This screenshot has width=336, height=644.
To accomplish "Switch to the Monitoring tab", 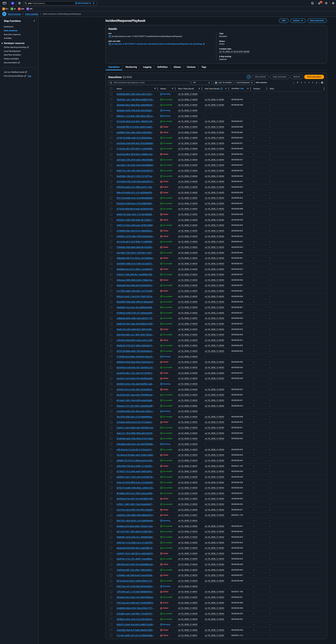I will click(x=131, y=67).
